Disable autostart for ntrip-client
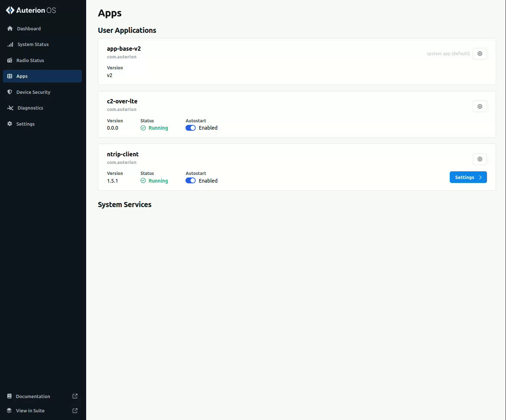The height and width of the screenshot is (420, 506). (x=191, y=181)
